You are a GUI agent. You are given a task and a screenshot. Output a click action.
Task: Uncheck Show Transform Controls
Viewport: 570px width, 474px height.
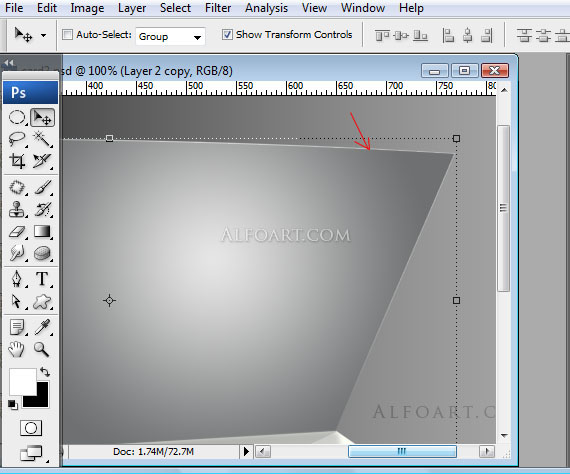point(227,35)
